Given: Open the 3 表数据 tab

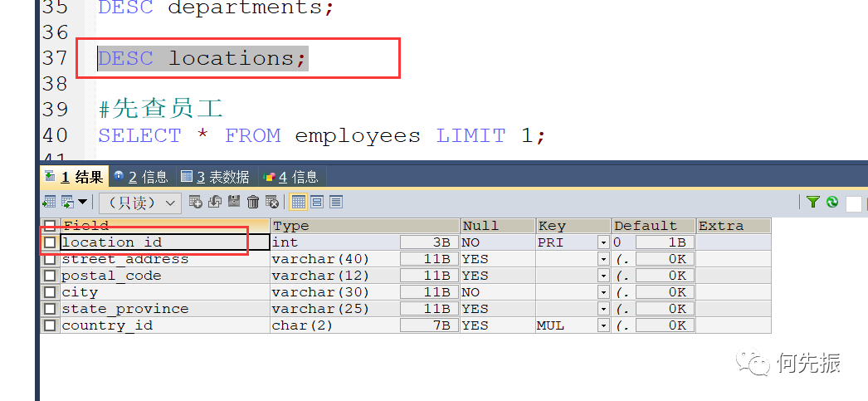Looking at the screenshot, I should pos(215,177).
